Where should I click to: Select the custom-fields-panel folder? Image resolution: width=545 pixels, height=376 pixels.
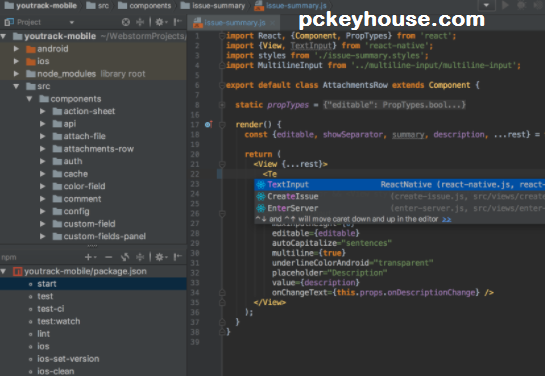[93, 236]
